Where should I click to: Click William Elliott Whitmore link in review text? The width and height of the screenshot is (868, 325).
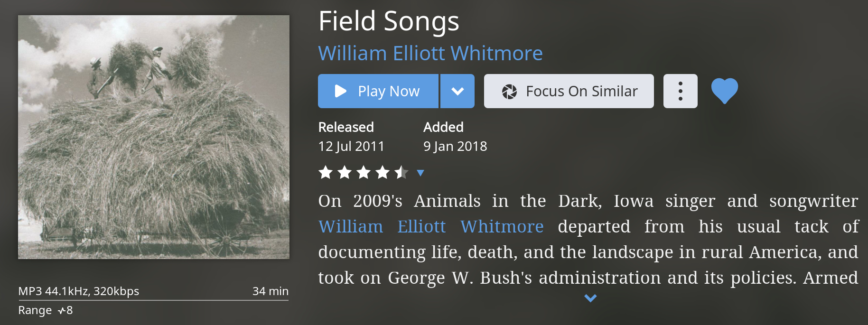click(x=431, y=226)
